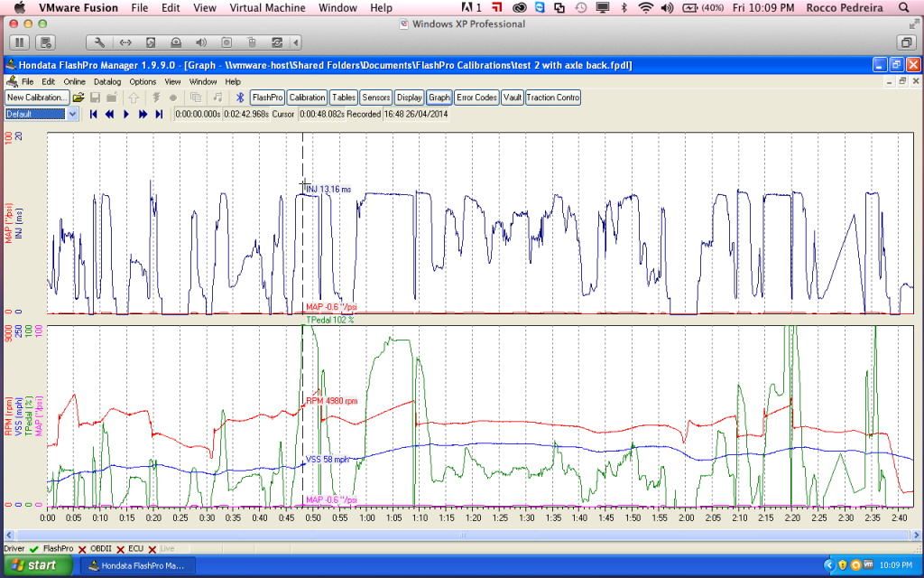Open the Datalog menu
This screenshot has height=578, width=924.
point(107,82)
